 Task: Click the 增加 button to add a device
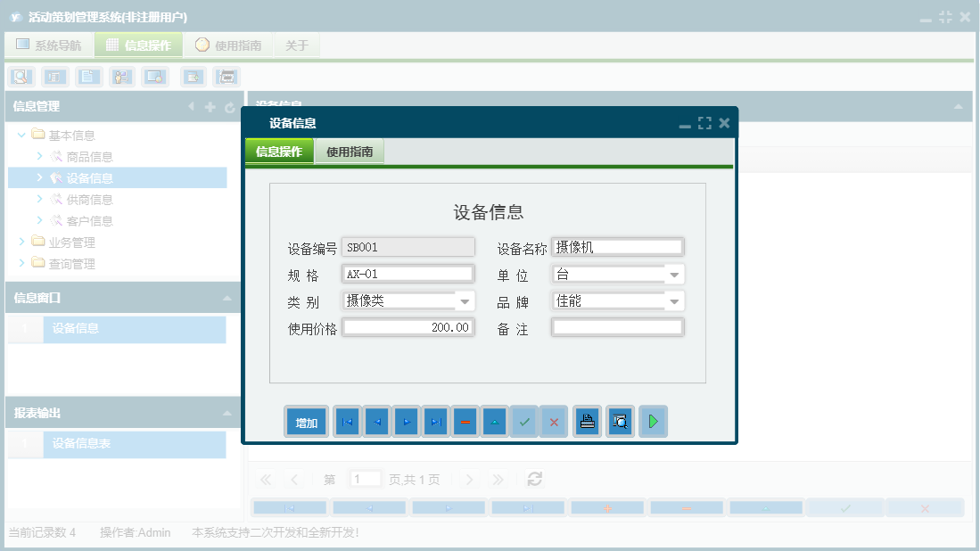click(x=306, y=421)
